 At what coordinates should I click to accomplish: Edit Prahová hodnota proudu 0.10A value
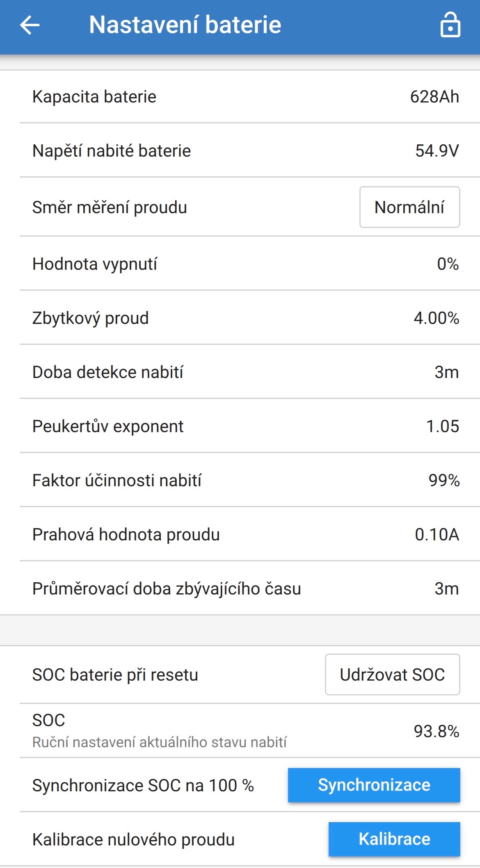coord(437,535)
